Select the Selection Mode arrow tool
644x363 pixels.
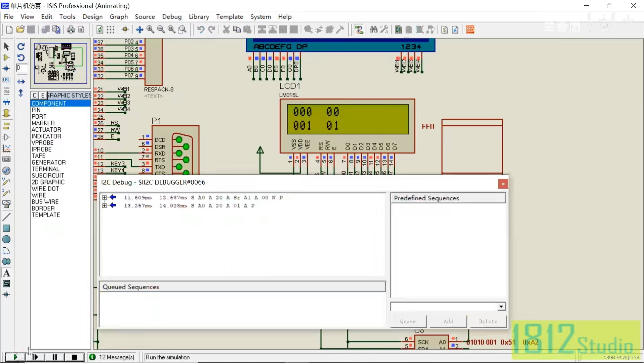pyautogui.click(x=6, y=46)
